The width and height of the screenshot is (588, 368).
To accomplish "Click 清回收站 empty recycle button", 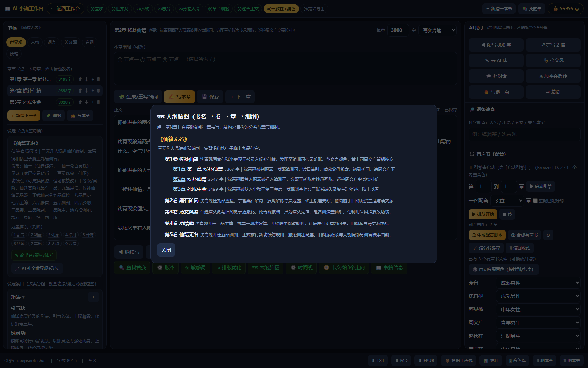I will click(x=520, y=248).
